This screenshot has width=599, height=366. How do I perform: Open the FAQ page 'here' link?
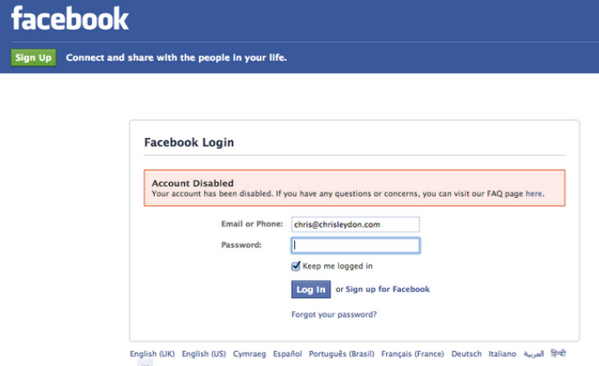[x=534, y=194]
